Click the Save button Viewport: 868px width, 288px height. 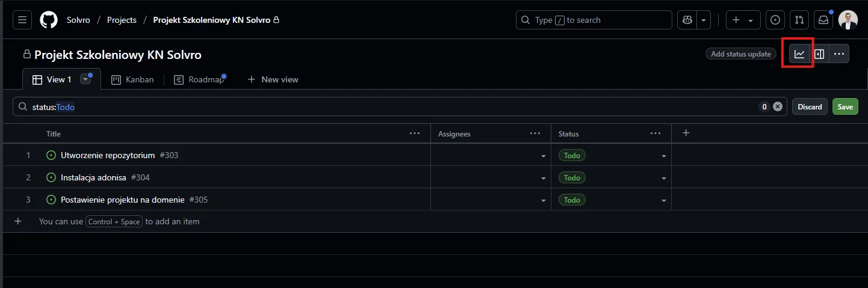[x=845, y=106]
